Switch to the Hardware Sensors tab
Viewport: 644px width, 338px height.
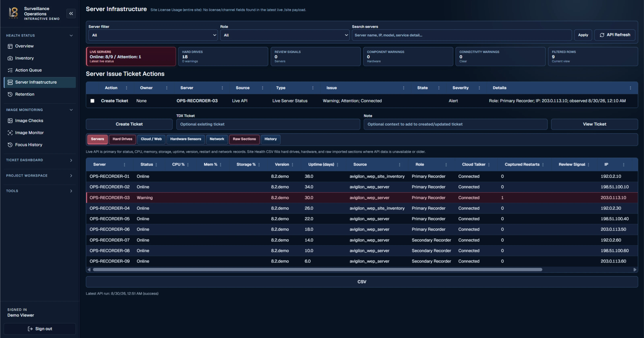(x=185, y=139)
